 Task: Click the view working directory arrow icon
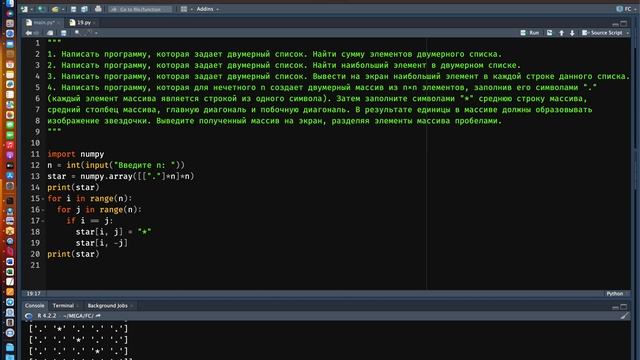(x=98, y=316)
